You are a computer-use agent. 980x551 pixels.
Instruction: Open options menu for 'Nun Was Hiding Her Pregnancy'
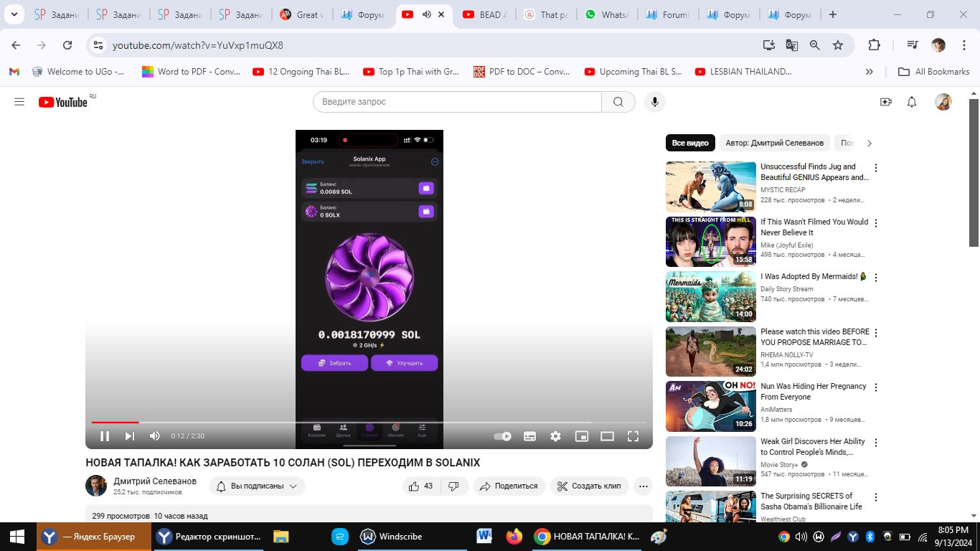[875, 387]
